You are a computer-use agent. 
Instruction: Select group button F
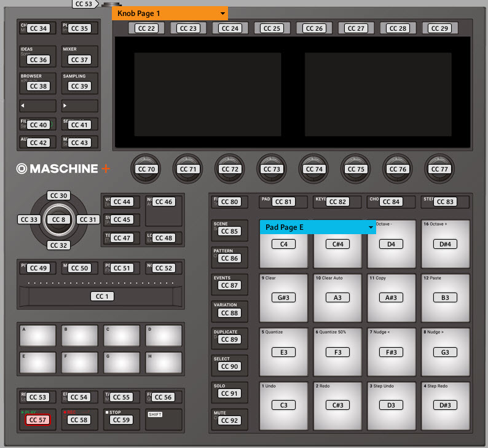point(80,363)
